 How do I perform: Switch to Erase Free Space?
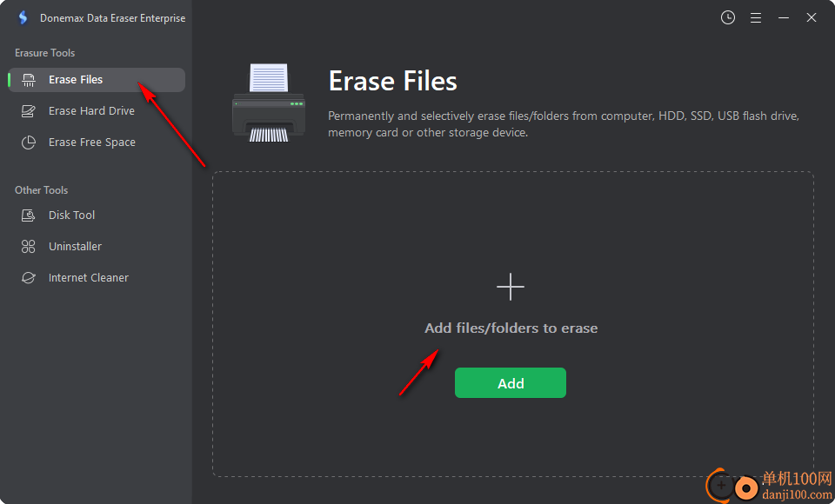(x=92, y=143)
